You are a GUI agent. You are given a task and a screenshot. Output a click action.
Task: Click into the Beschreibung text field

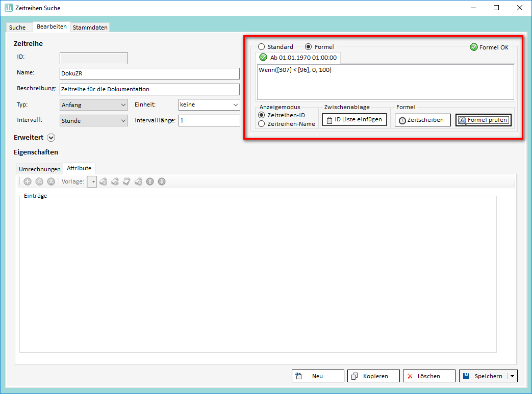(x=149, y=89)
